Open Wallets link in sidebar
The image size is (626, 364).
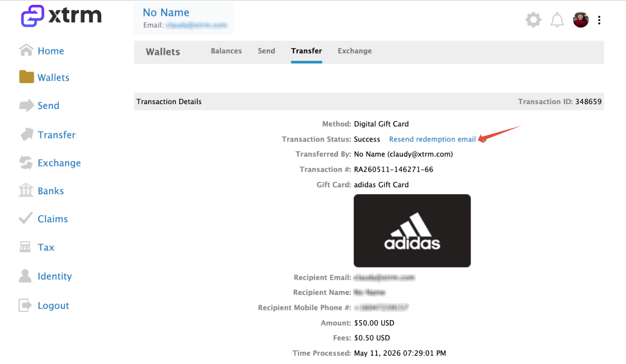coord(54,77)
